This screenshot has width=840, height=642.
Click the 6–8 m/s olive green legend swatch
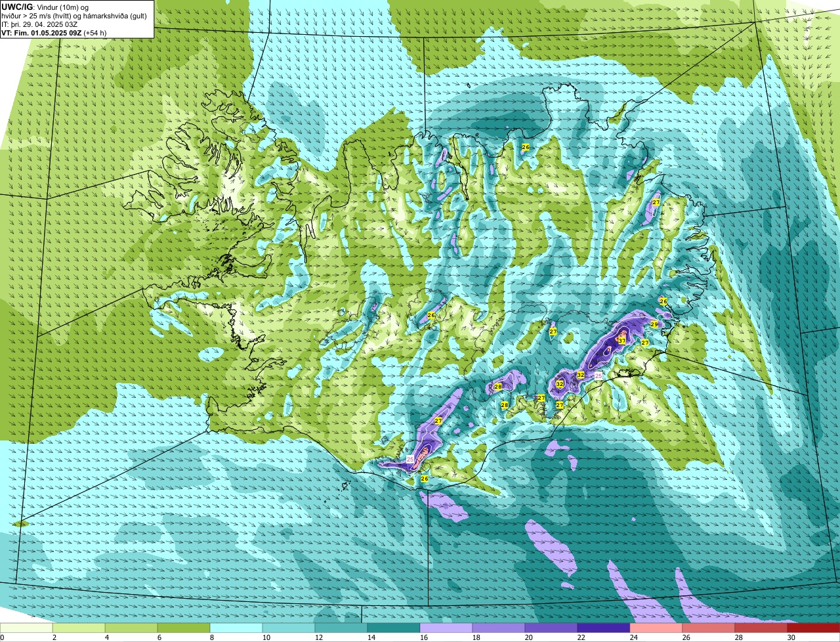(184, 628)
